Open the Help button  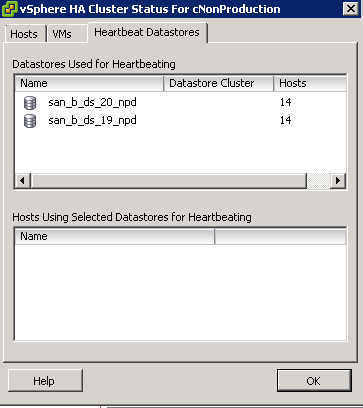tap(45, 381)
